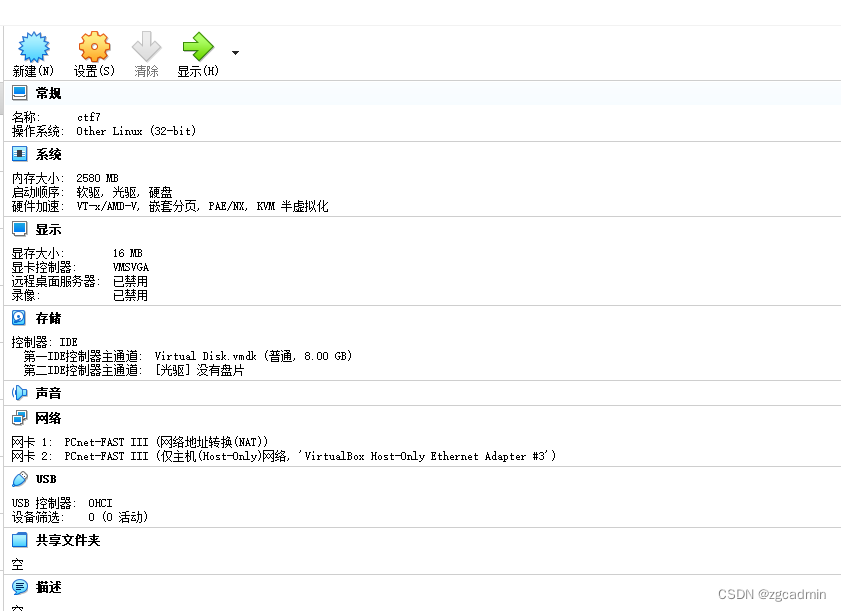Click the device filters 0 (0 活动) value
This screenshot has width=841, height=611.
118,517
